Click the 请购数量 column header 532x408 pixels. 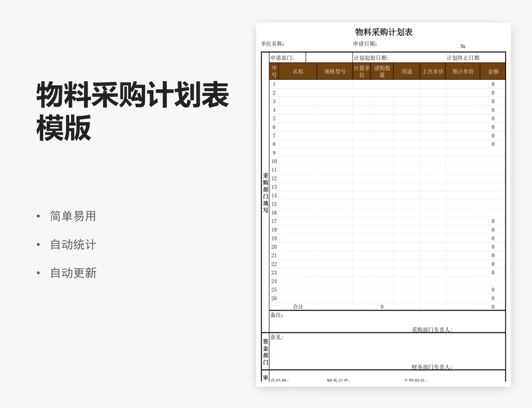[382, 71]
